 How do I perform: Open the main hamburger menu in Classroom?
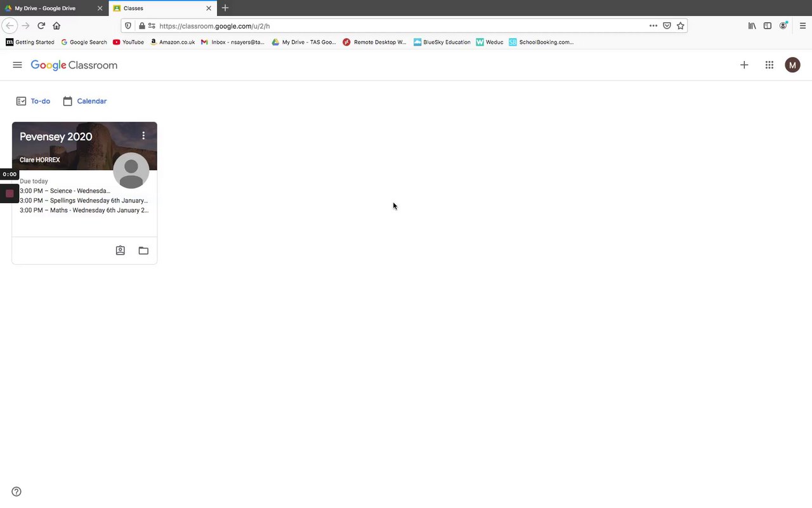17,65
